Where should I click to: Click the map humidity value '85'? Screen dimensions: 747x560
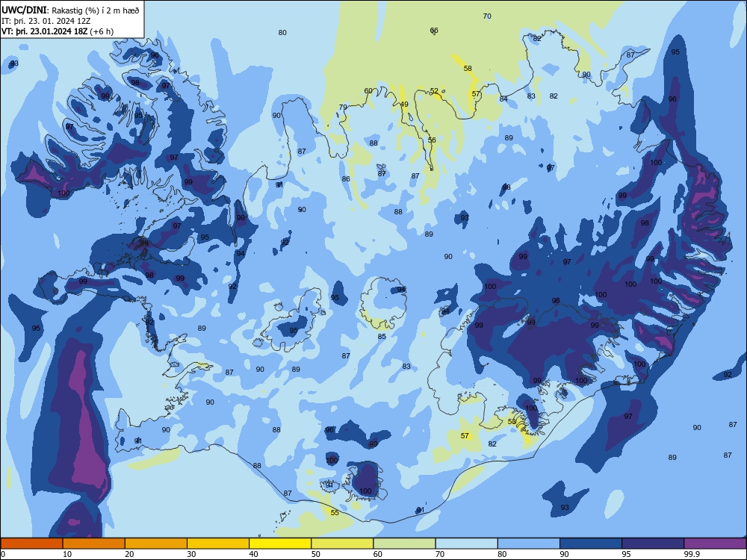click(x=382, y=336)
